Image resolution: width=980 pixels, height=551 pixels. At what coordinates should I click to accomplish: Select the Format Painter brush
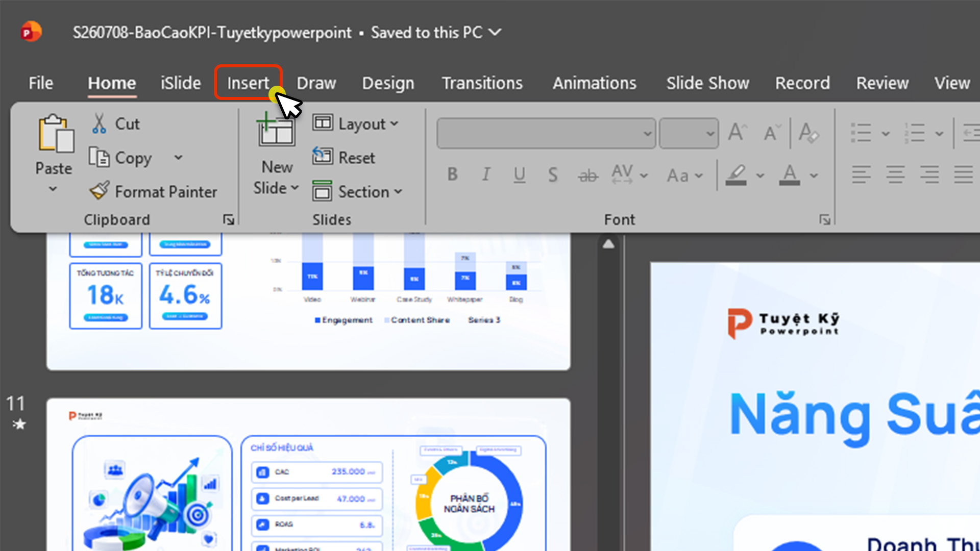[x=100, y=191]
